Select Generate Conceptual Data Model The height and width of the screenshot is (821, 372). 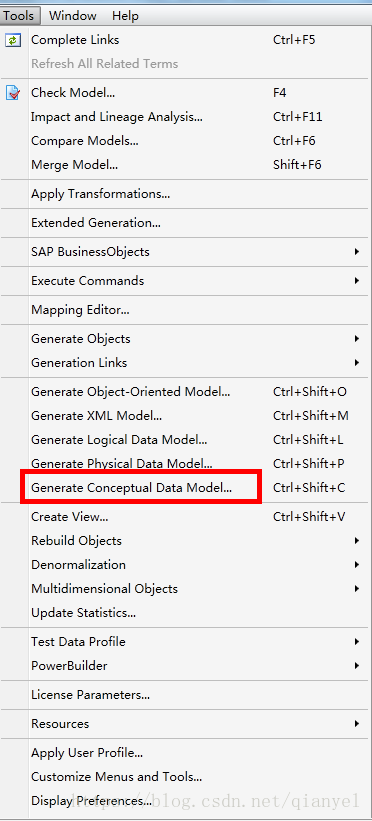[186, 488]
